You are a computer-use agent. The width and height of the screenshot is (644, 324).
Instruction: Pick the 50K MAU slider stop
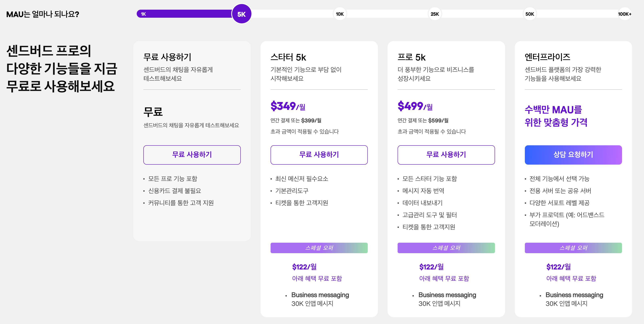tap(529, 14)
